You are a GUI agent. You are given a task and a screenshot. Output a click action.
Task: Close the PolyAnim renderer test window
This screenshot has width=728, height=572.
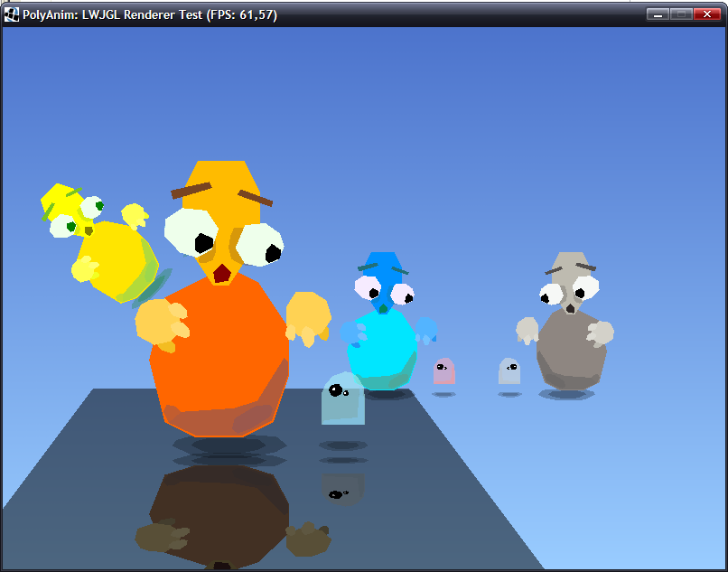tap(706, 14)
